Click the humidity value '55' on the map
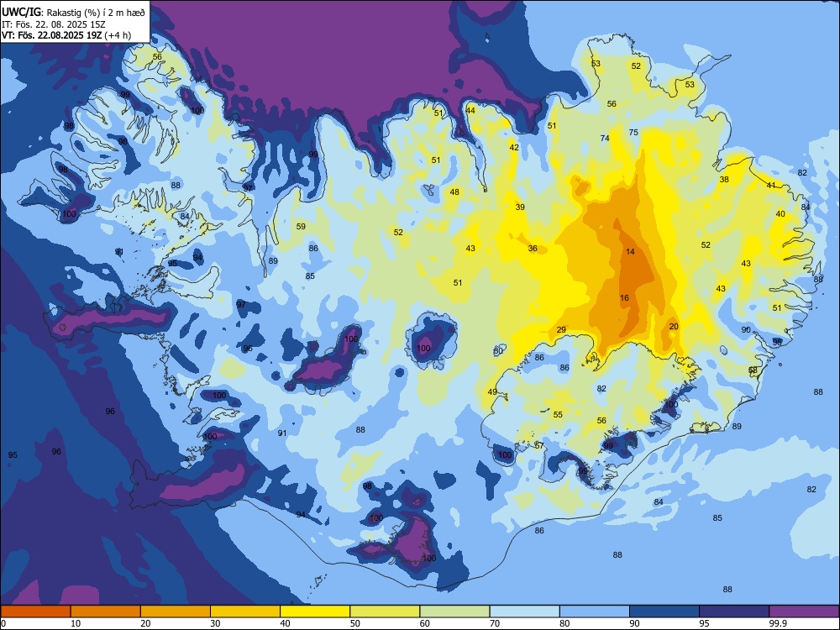840x630 pixels. 558,414
